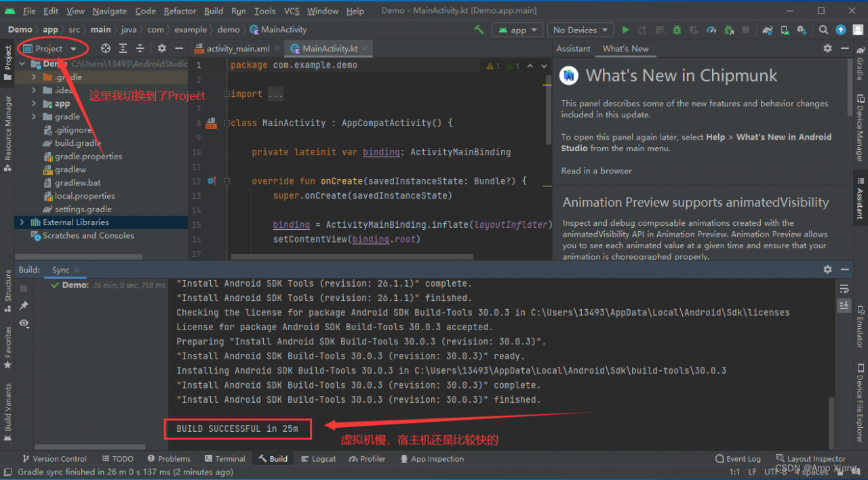Toggle soft-wrap icon in build output
Viewport: 868px width, 480px height.
tap(844, 289)
